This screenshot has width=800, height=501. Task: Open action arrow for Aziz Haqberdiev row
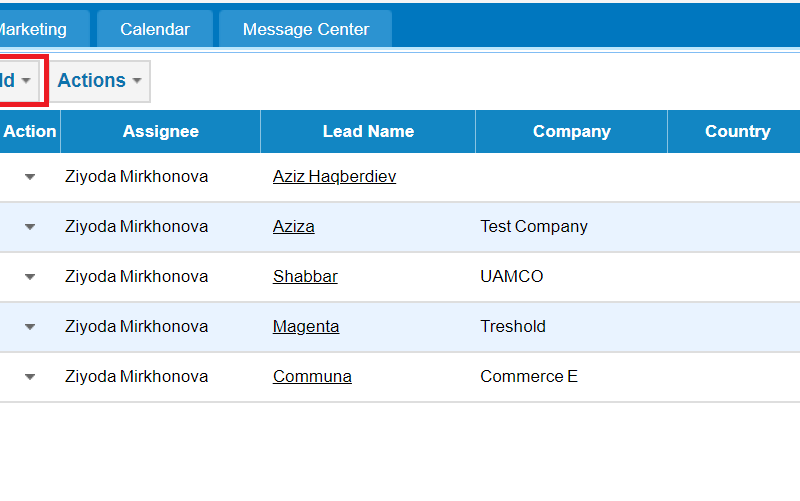tap(30, 177)
